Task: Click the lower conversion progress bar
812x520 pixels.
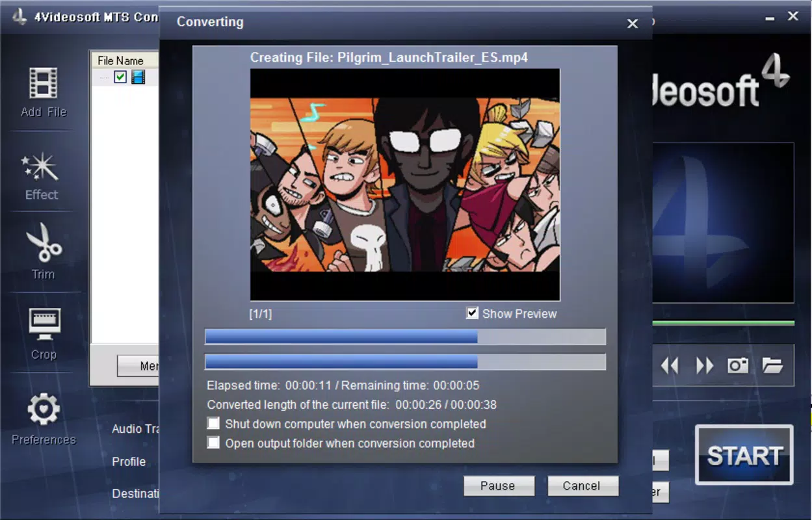Action: pos(406,361)
